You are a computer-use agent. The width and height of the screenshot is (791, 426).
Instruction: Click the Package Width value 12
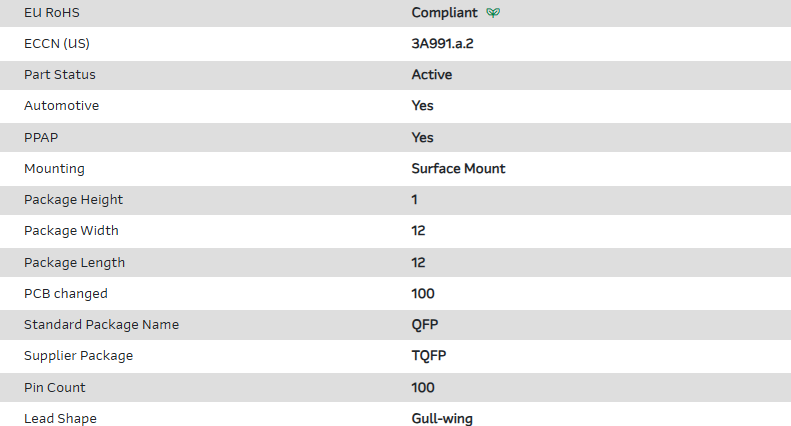pos(418,231)
